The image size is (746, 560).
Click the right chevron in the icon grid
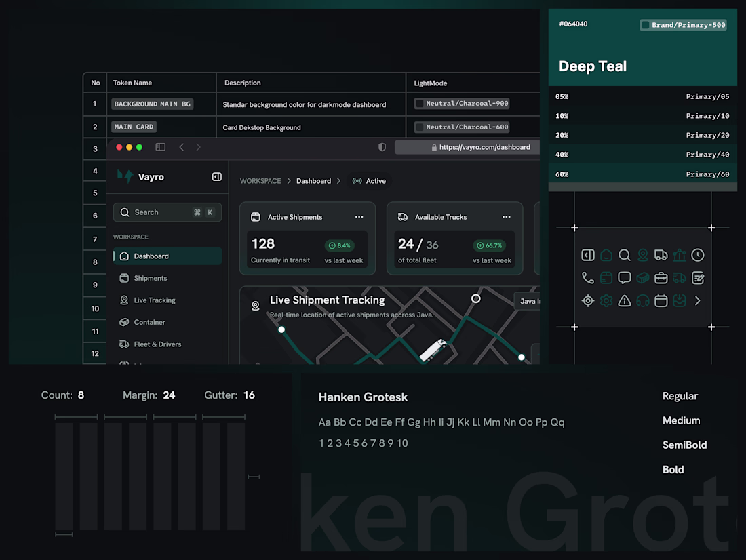[x=697, y=301]
